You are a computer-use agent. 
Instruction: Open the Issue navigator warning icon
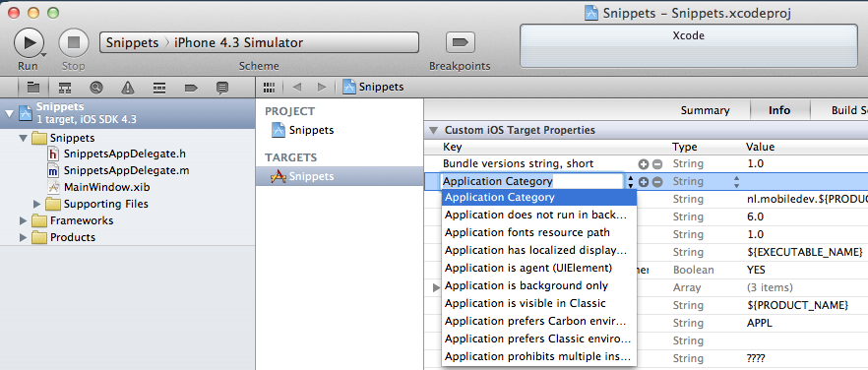click(x=128, y=87)
